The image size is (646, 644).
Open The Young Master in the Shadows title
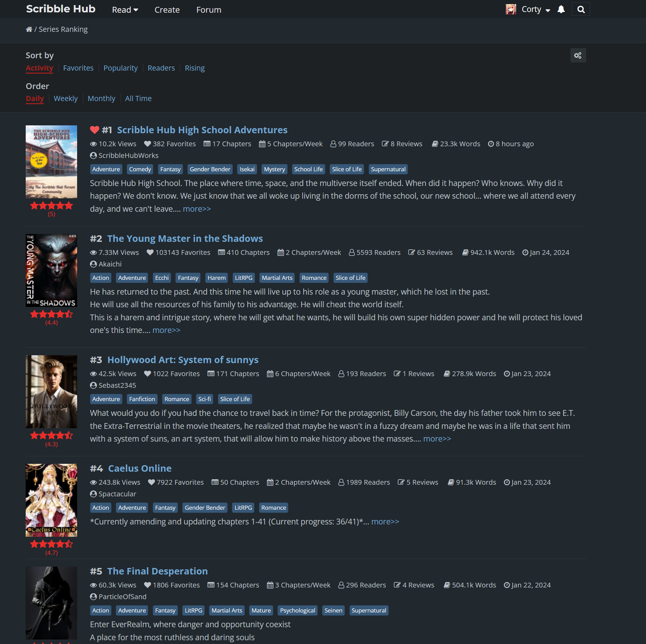(185, 239)
